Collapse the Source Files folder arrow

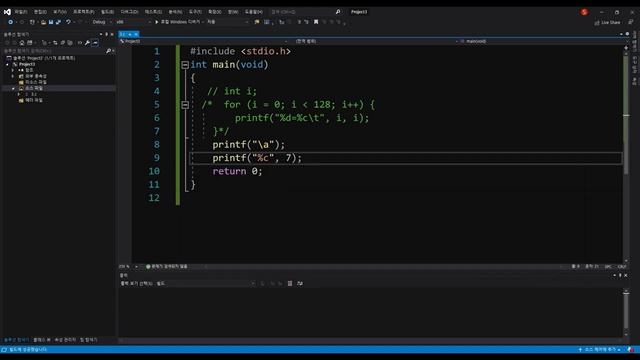tap(13, 88)
